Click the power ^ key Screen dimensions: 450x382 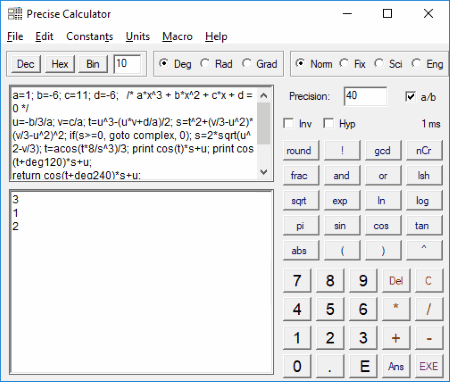(424, 250)
